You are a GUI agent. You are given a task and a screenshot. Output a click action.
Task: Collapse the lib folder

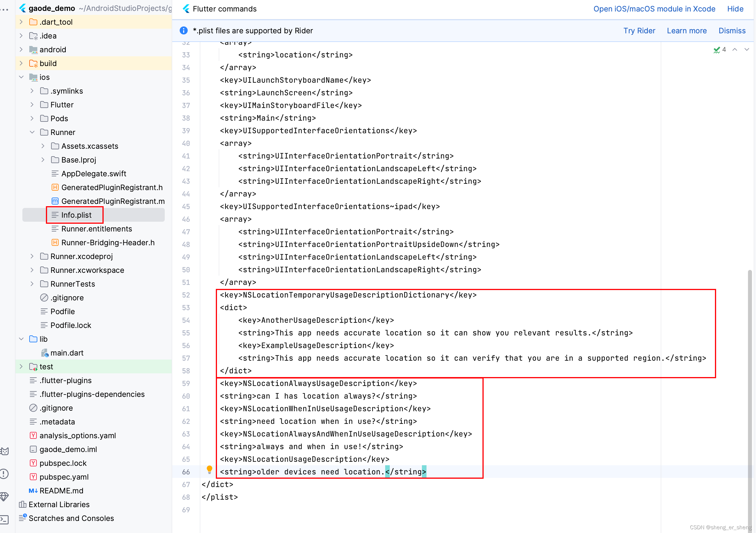click(21, 339)
